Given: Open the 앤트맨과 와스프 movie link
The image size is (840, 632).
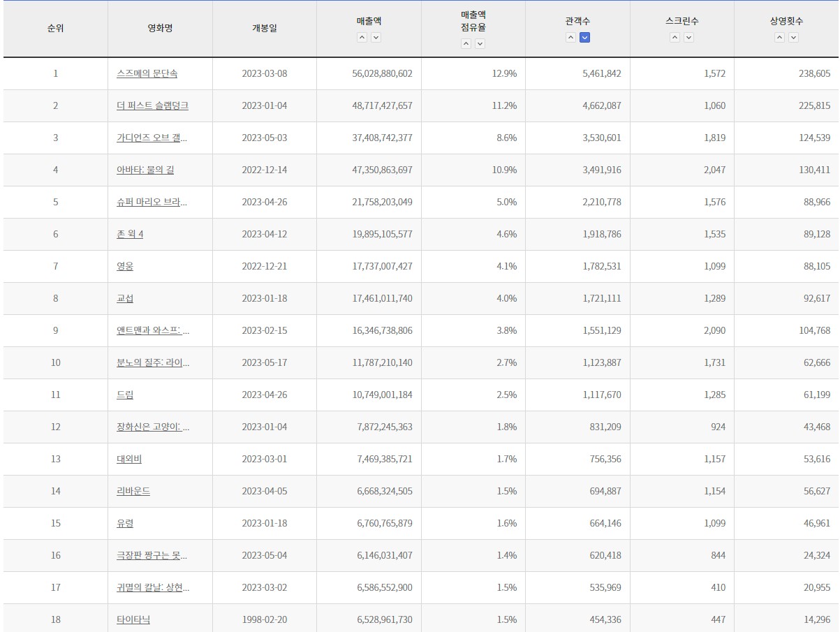Looking at the screenshot, I should (x=153, y=330).
